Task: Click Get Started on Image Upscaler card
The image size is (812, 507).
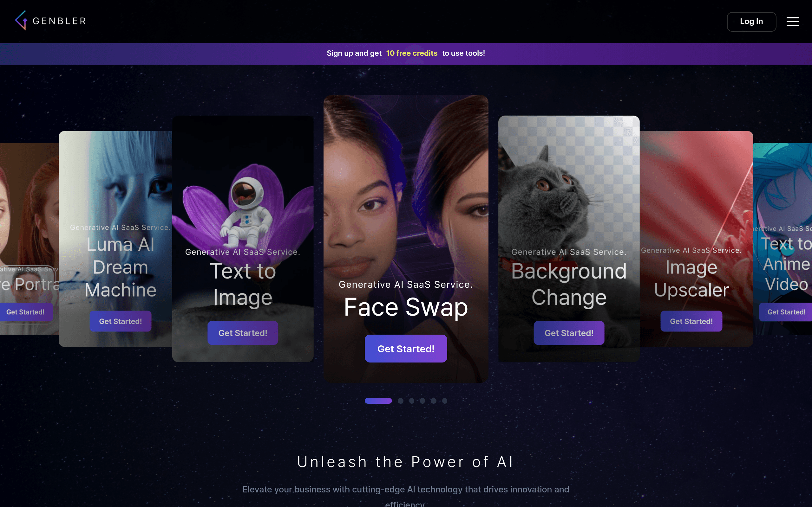Action: [x=691, y=321]
